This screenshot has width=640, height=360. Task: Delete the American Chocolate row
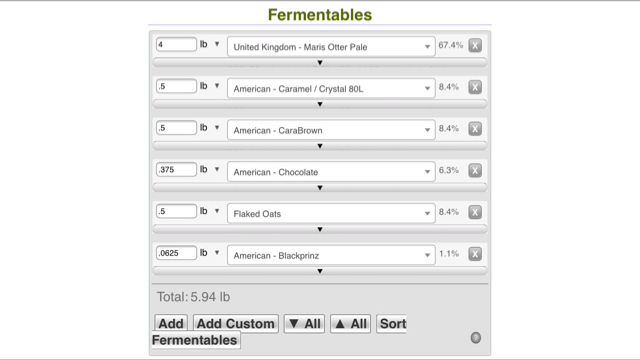(x=475, y=170)
